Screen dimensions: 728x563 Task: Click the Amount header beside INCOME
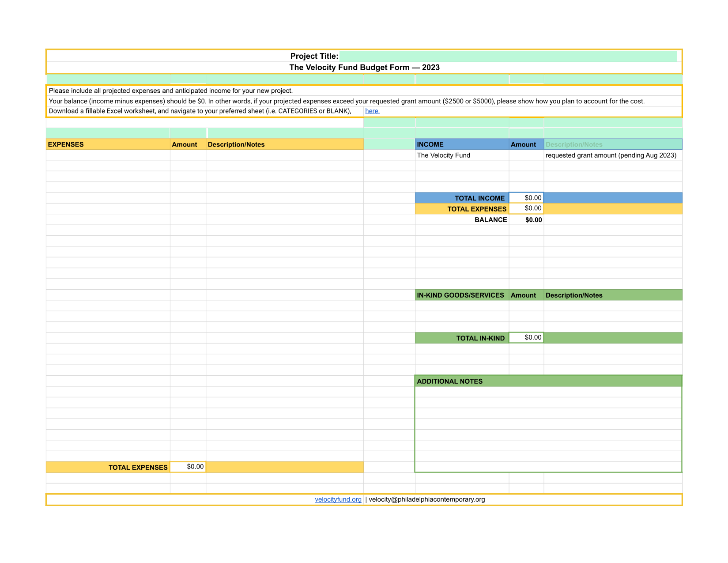tap(526, 144)
